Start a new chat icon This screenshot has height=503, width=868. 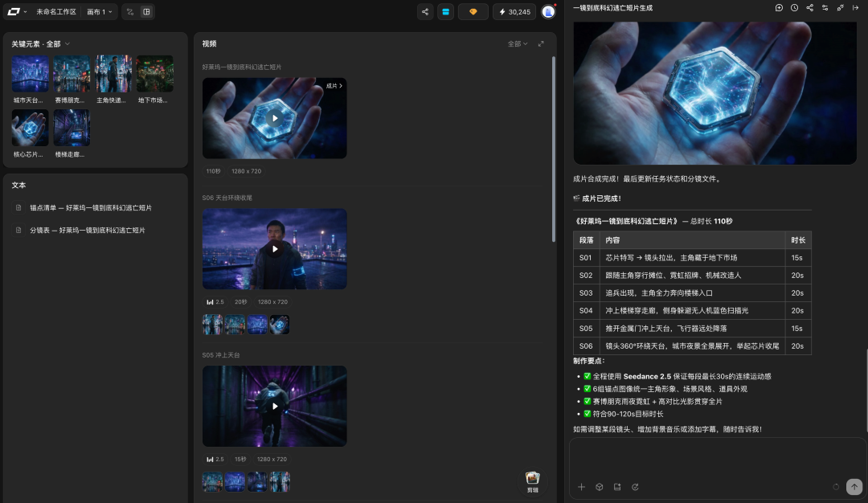click(779, 8)
